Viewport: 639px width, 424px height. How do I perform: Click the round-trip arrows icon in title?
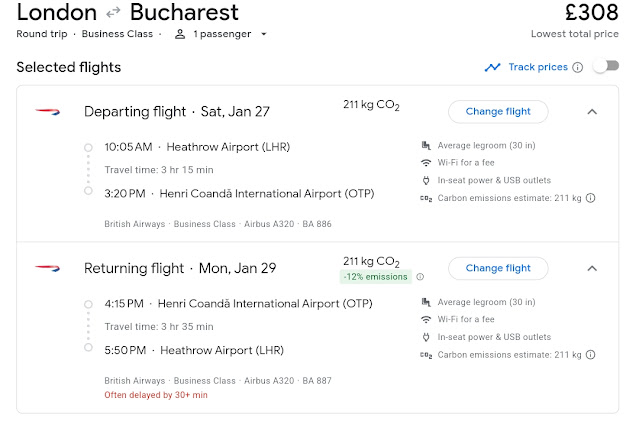(114, 14)
